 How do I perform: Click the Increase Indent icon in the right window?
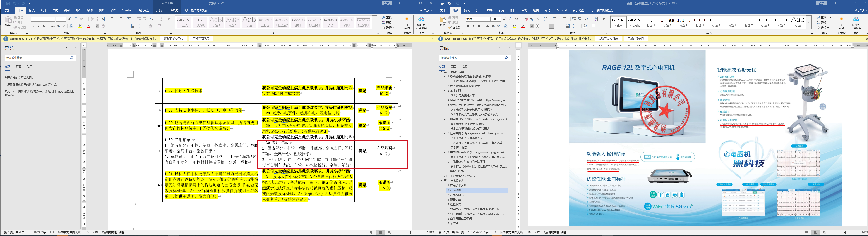click(579, 19)
